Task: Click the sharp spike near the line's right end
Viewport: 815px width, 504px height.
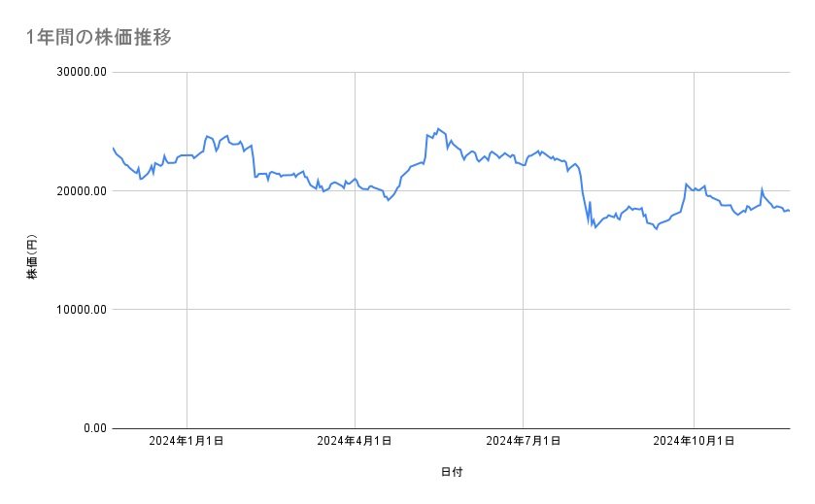Action: (762, 189)
